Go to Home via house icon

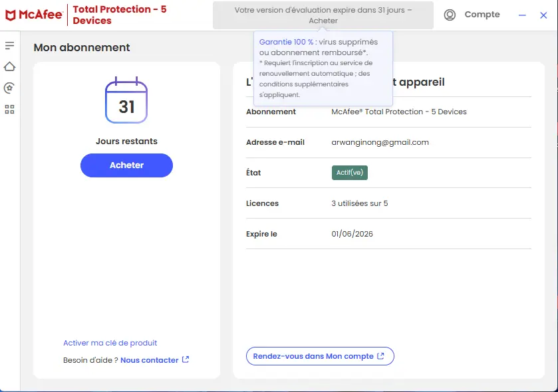pyautogui.click(x=9, y=66)
